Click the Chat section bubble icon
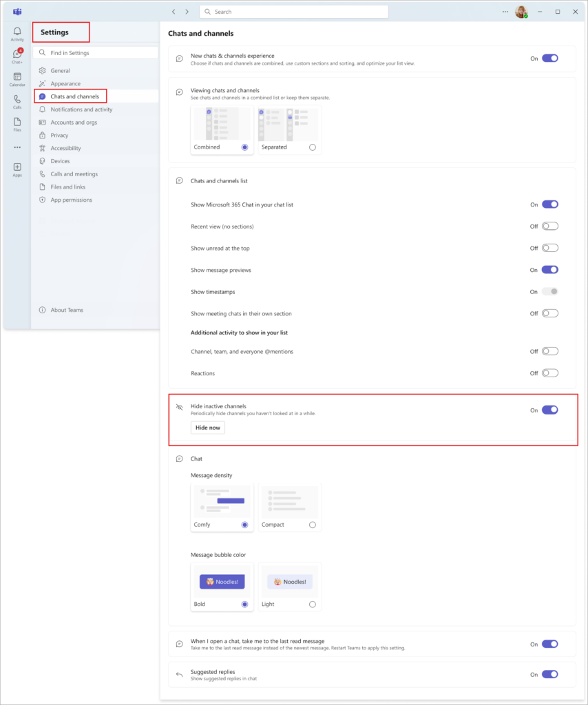The image size is (588, 705). pyautogui.click(x=180, y=459)
